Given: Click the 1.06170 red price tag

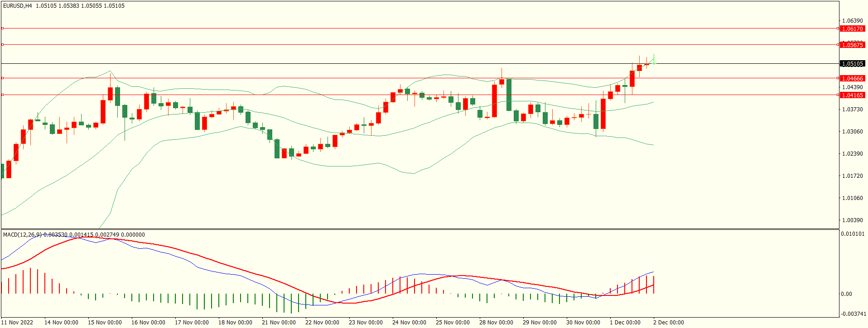Looking at the screenshot, I should click(852, 29).
